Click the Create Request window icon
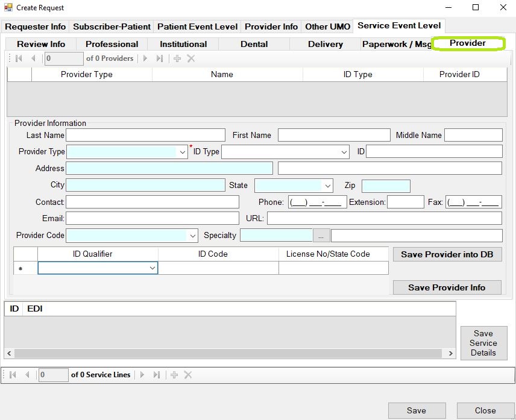Screen dimensions: 516x420 8,7
